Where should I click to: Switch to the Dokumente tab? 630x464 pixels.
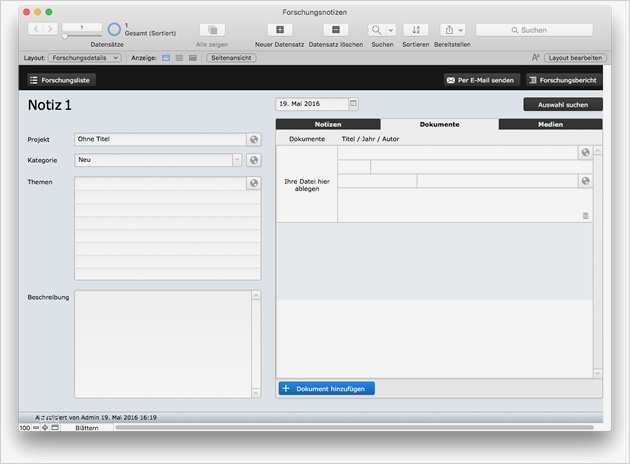439,125
